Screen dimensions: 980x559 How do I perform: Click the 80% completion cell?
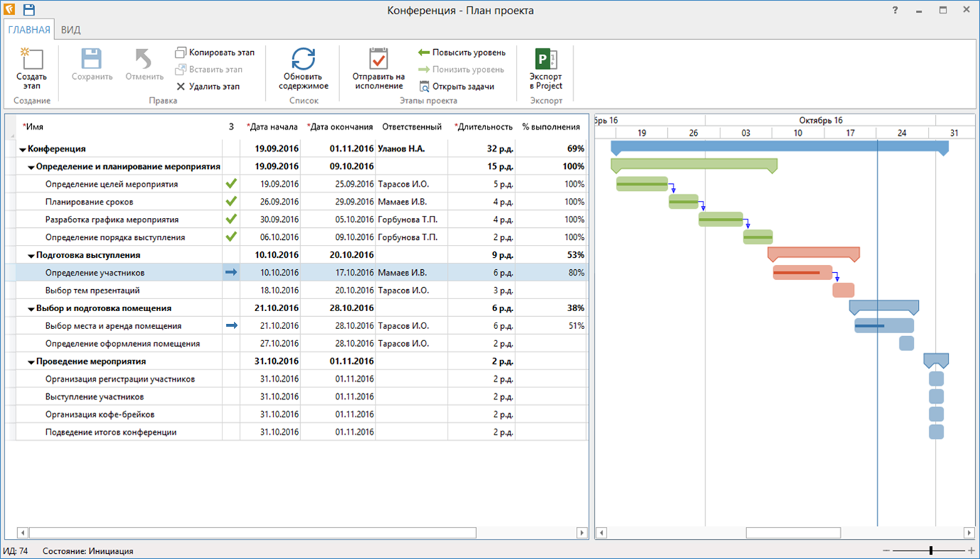pyautogui.click(x=552, y=273)
